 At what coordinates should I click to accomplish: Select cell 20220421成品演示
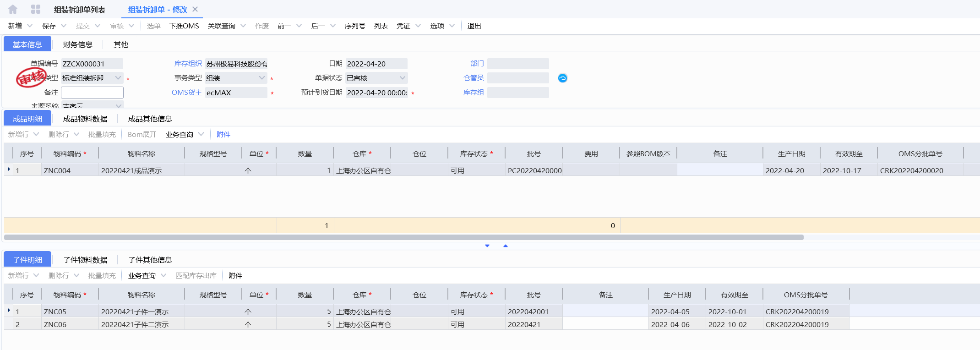pos(142,170)
